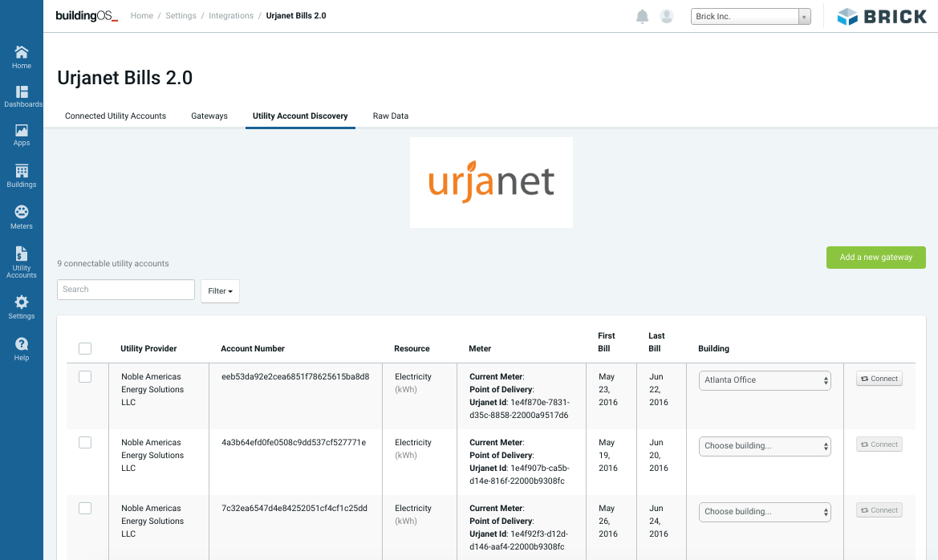Screen dimensions: 938x560
Task: Click the Last Bill column header
Action: coord(656,343)
